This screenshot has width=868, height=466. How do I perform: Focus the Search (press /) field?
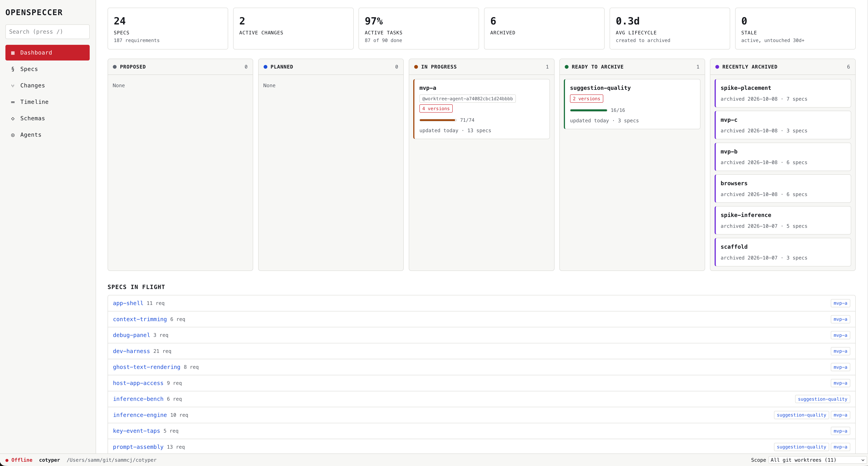[x=47, y=32]
